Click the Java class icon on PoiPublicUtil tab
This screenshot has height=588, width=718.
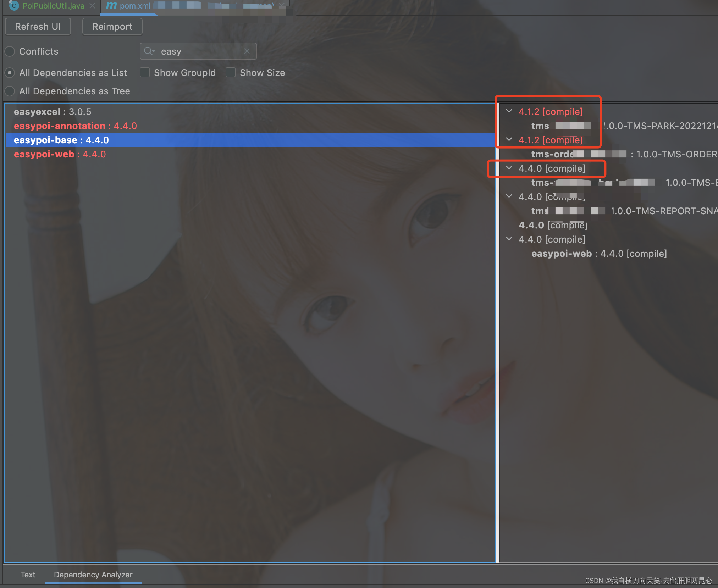[x=14, y=5]
